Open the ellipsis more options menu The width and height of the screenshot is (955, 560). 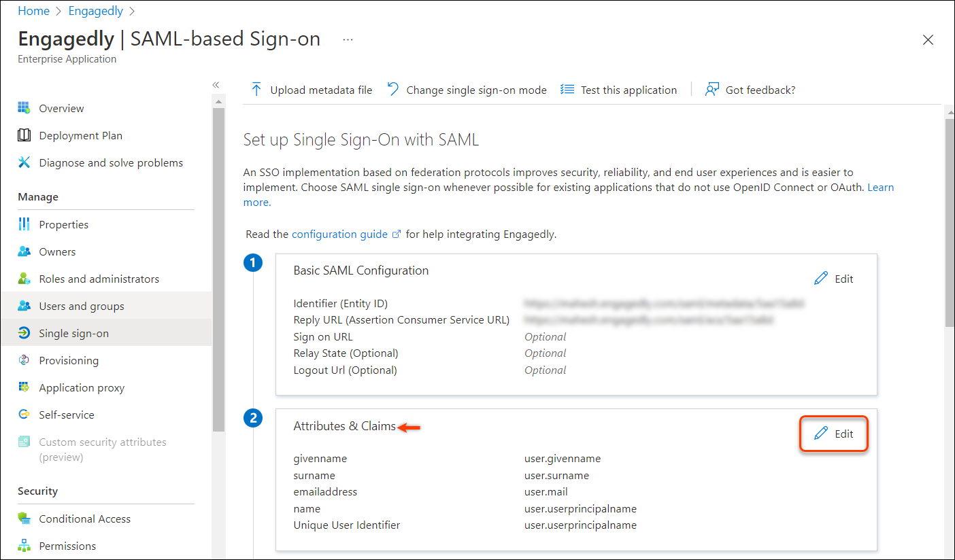pyautogui.click(x=348, y=39)
